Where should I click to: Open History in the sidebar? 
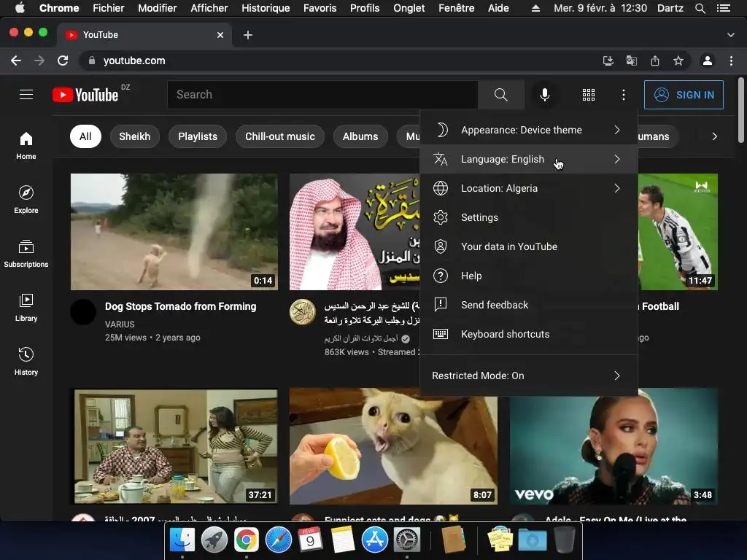26,362
